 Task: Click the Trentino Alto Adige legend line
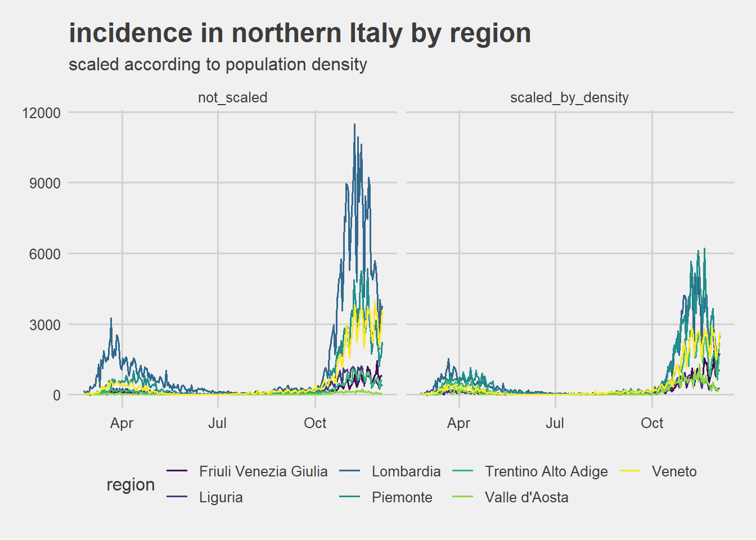[x=463, y=471]
